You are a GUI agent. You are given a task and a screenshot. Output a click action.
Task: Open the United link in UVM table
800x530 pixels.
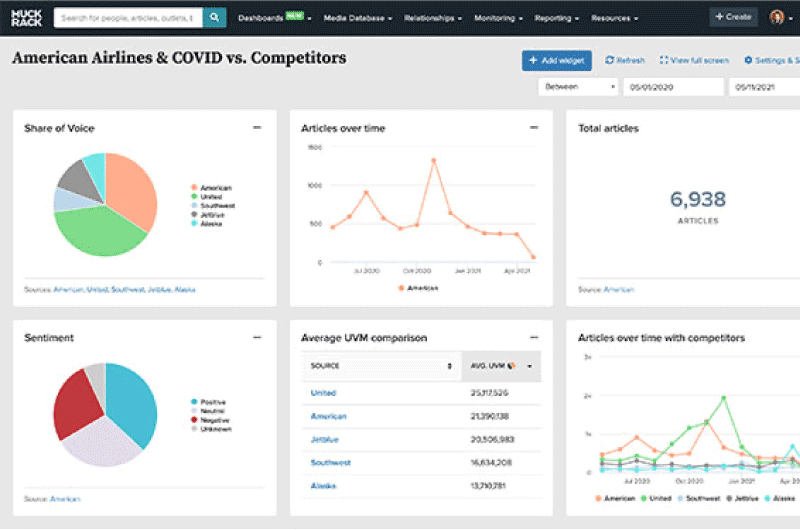pyautogui.click(x=323, y=393)
